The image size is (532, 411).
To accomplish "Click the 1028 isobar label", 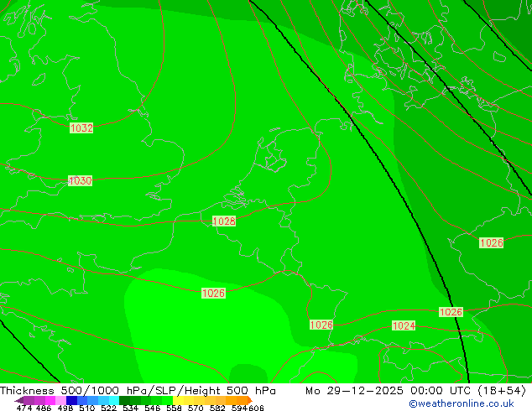I will [x=224, y=221].
